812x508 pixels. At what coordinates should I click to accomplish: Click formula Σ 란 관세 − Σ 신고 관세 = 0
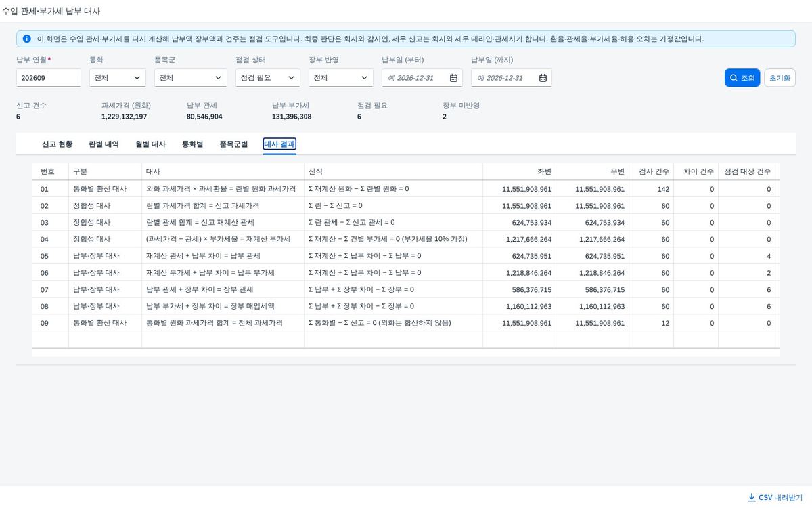352,222
